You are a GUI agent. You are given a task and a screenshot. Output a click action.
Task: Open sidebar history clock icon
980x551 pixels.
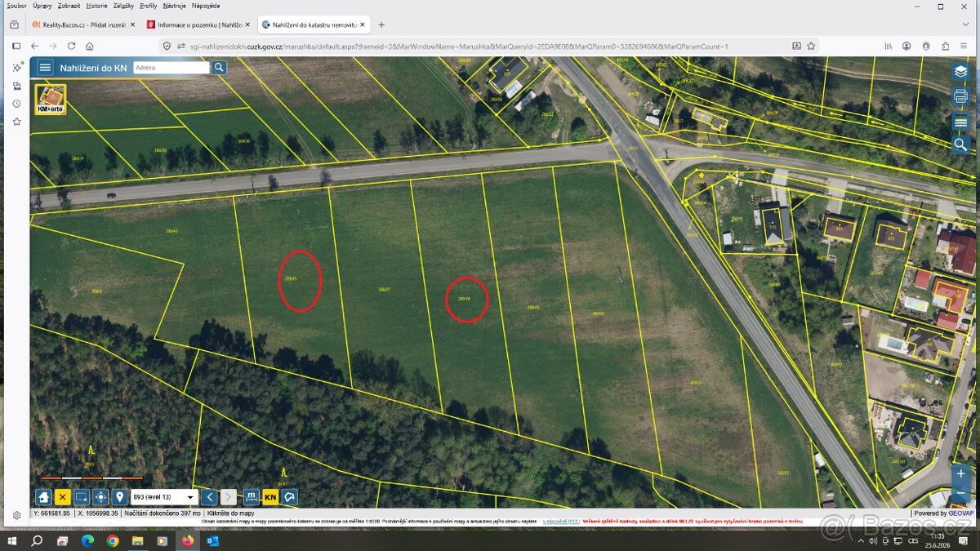tap(16, 104)
